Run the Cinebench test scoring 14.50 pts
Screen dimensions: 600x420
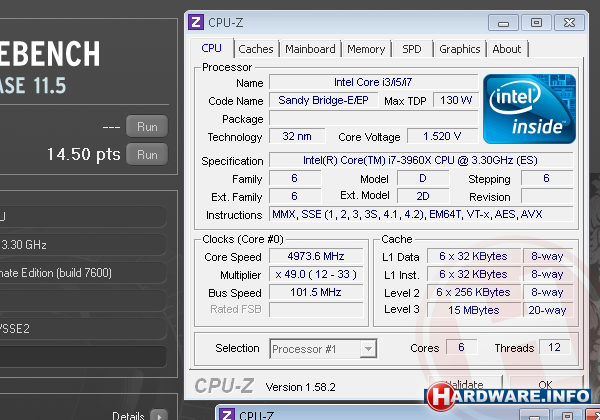click(x=147, y=155)
